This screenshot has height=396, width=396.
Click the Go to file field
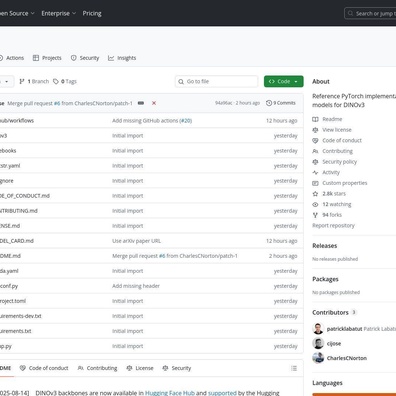pos(216,81)
